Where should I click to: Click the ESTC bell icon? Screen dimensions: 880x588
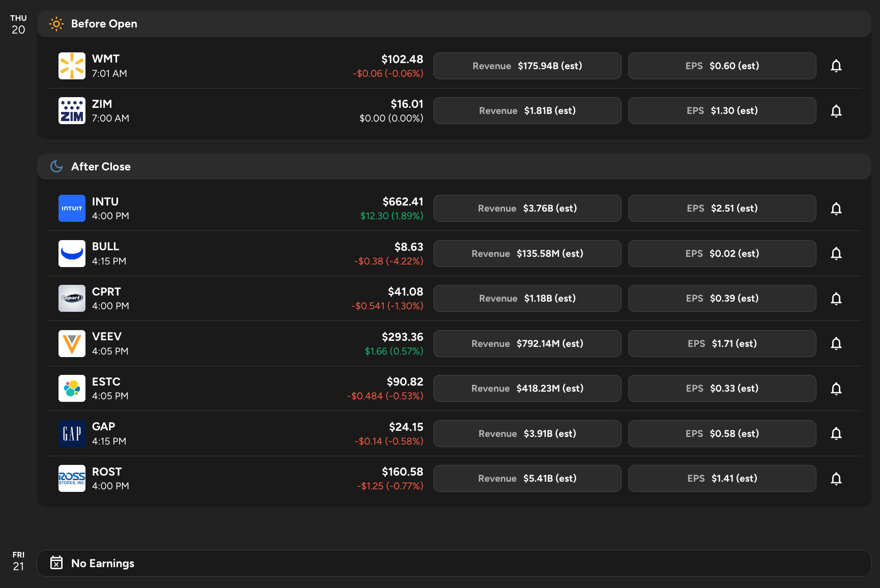836,389
